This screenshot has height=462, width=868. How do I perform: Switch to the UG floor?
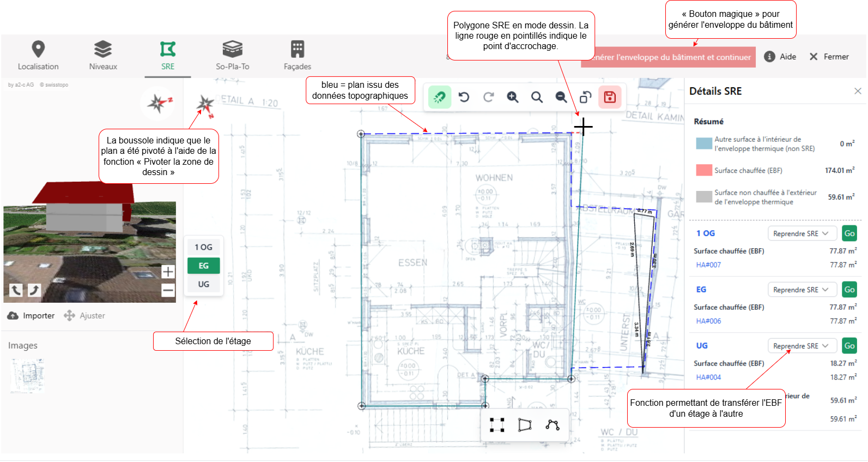(x=203, y=284)
